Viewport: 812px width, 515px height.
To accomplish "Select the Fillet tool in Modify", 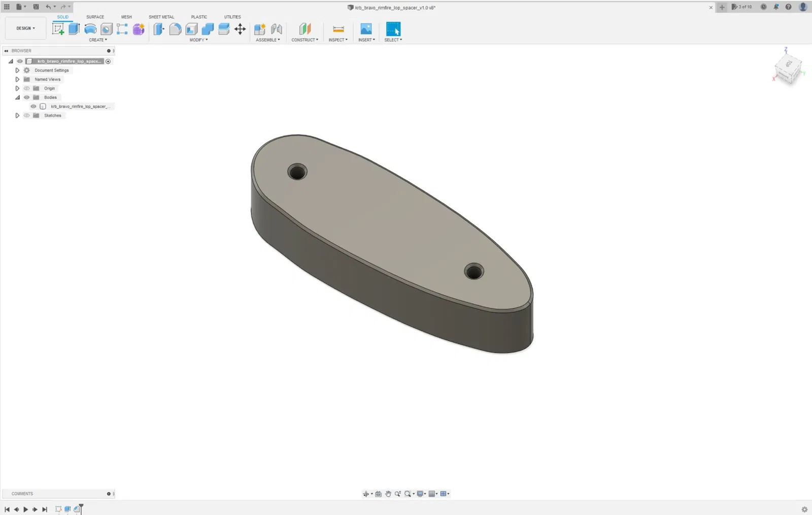I will (175, 29).
